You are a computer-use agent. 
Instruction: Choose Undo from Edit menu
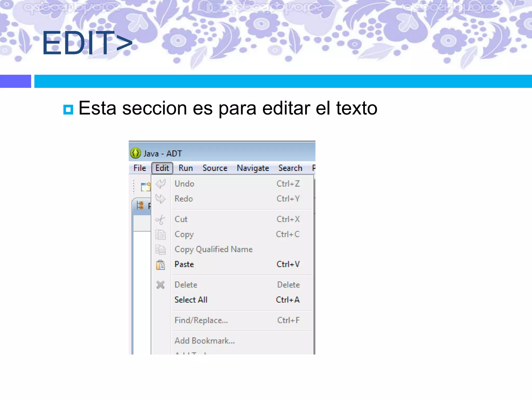(x=232, y=184)
